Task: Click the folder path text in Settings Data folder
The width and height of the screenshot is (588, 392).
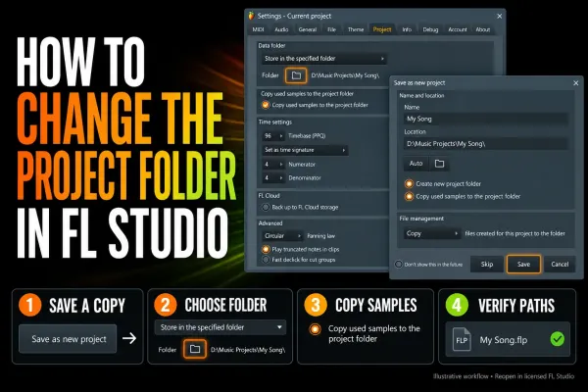Action: [345, 75]
